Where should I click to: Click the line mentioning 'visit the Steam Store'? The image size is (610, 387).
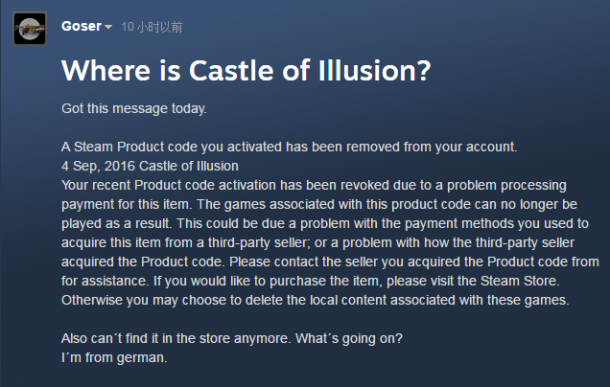310,281
